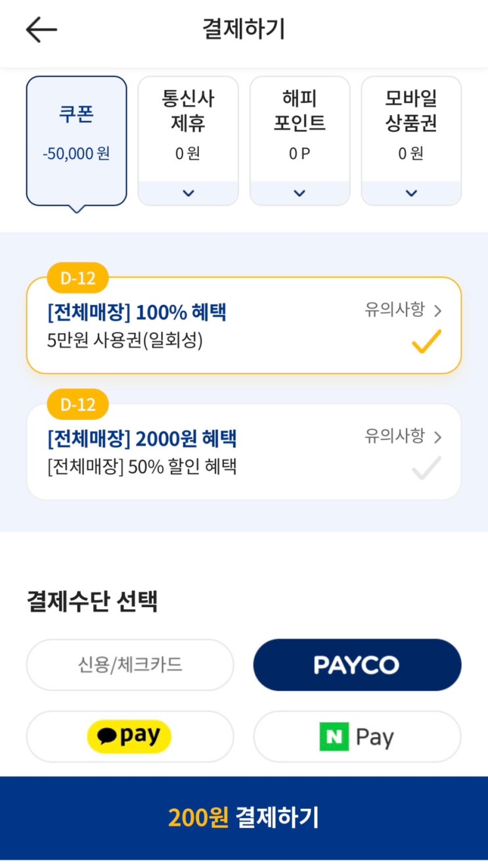This screenshot has width=488, height=868.
Task: Tap the D-12 badge on the first coupon
Action: point(78,278)
